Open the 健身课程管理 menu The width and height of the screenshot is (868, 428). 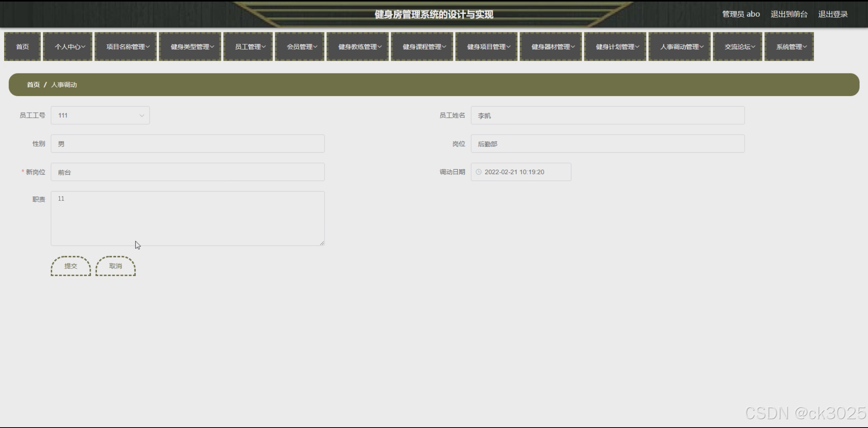coord(422,47)
